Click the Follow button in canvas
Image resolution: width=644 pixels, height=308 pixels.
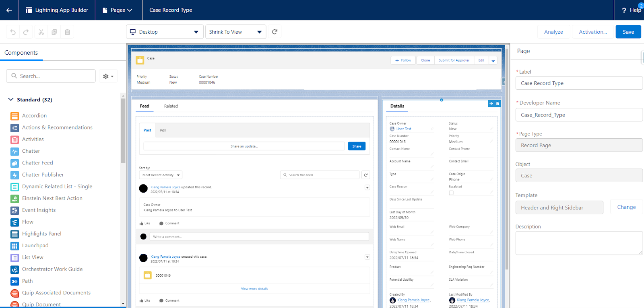(403, 60)
